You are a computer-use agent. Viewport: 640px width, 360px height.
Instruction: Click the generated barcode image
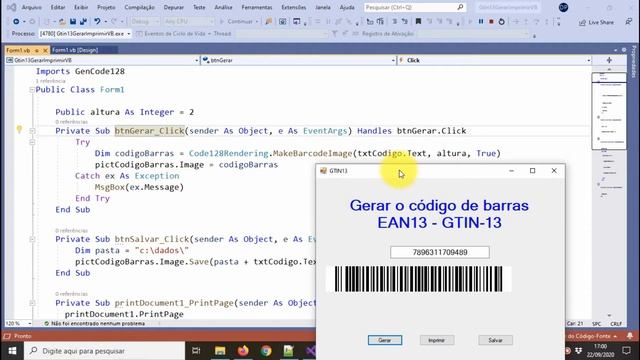point(418,279)
